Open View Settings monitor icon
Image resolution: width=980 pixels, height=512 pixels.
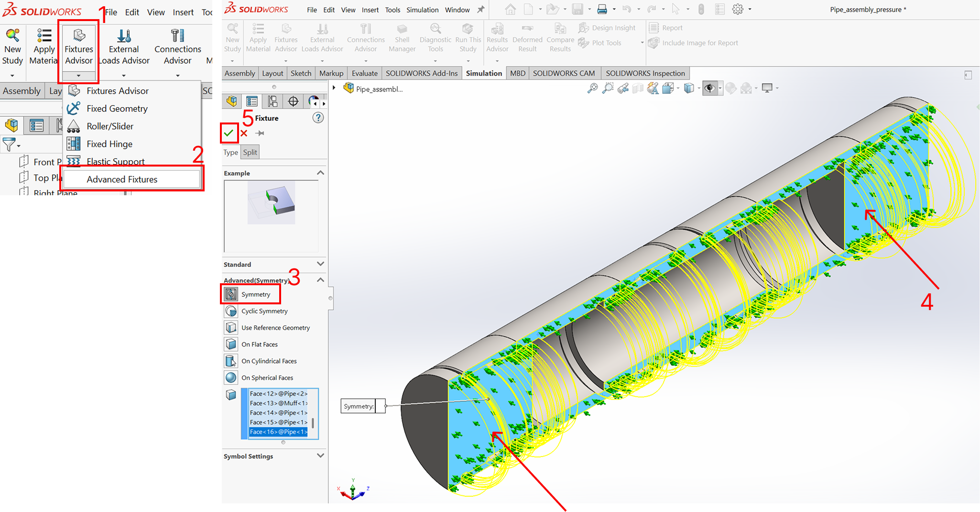pyautogui.click(x=767, y=88)
